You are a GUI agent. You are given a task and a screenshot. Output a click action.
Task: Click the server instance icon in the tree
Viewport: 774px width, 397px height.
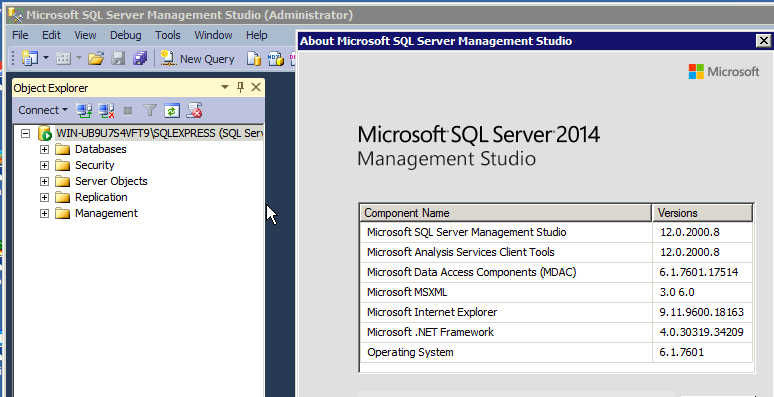[x=45, y=133]
